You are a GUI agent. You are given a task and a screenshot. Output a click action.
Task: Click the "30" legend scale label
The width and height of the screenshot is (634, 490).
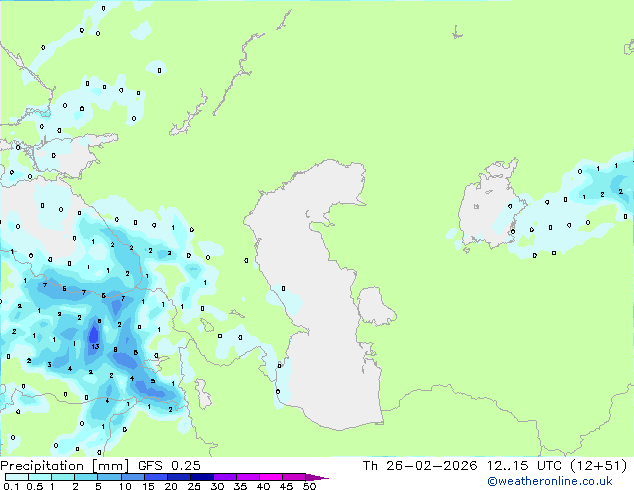217,486
